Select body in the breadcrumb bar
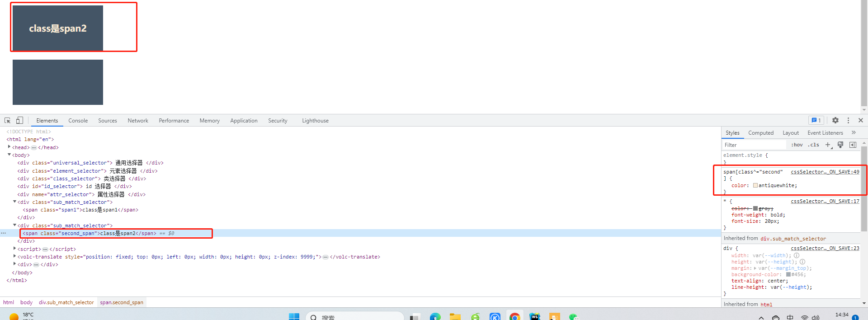This screenshot has height=320, width=868. [26, 302]
